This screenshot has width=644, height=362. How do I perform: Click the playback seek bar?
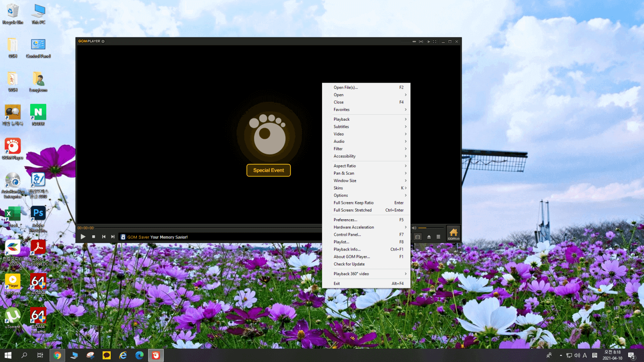click(x=209, y=228)
